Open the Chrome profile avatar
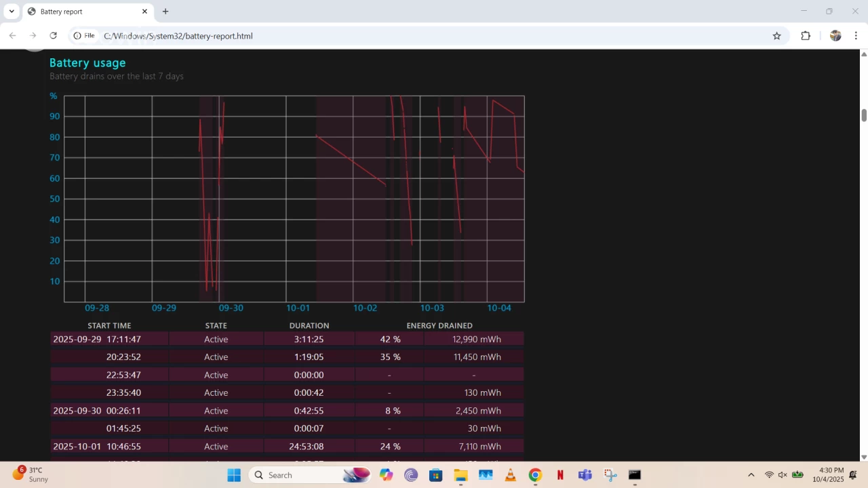 [835, 36]
